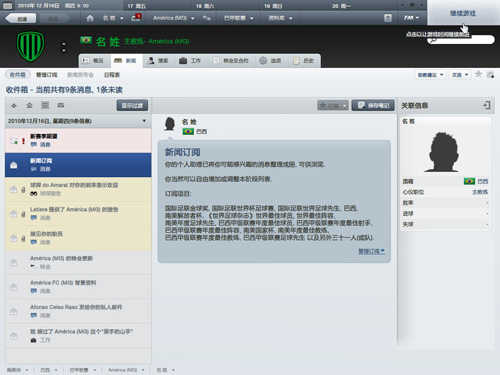Click the first filter icon in inbox toolbar

[14, 106]
